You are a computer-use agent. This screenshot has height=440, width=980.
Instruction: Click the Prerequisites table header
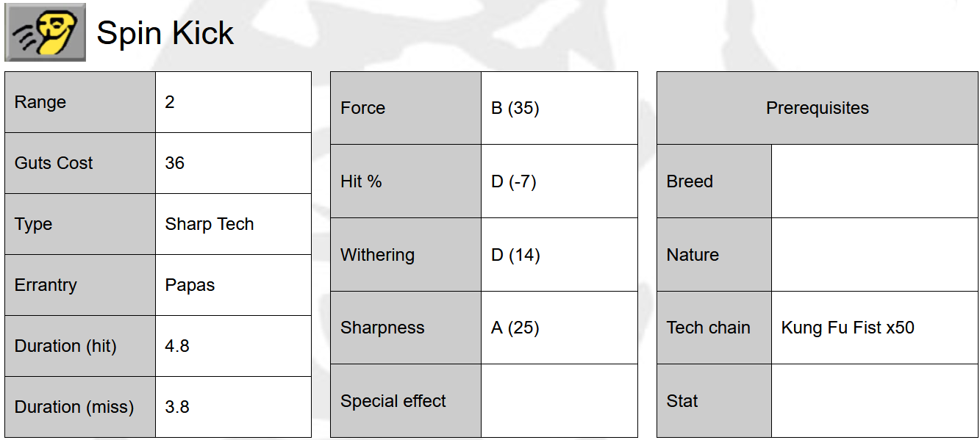click(817, 108)
